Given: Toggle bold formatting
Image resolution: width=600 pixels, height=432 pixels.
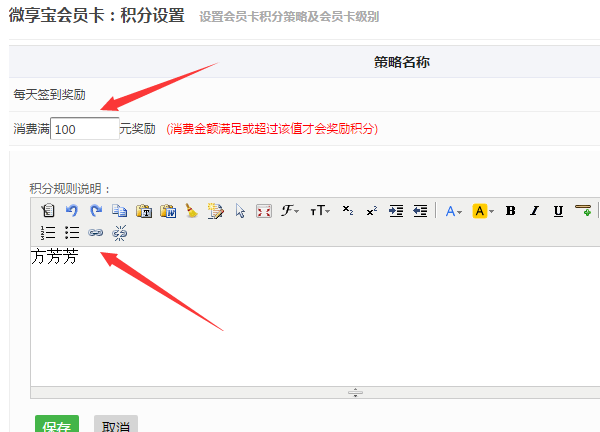Looking at the screenshot, I should pos(510,211).
